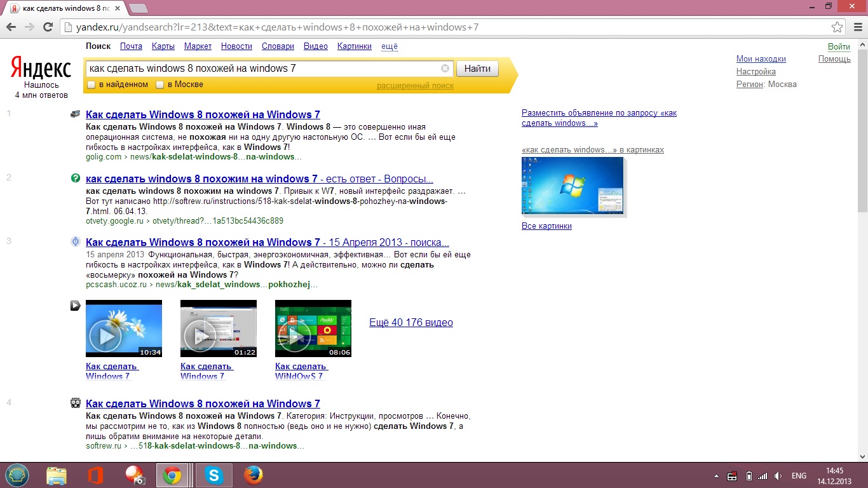
Task: Click the network signal icon in tray
Action: [x=763, y=476]
